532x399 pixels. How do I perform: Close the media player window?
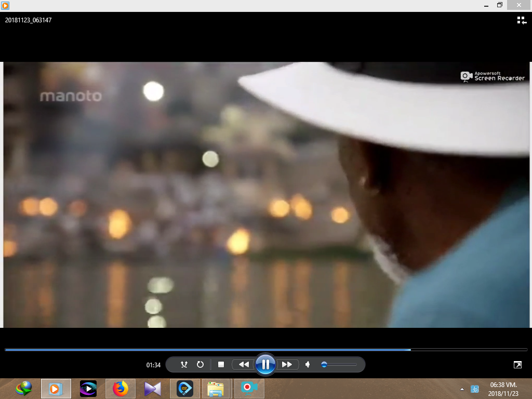click(x=519, y=5)
